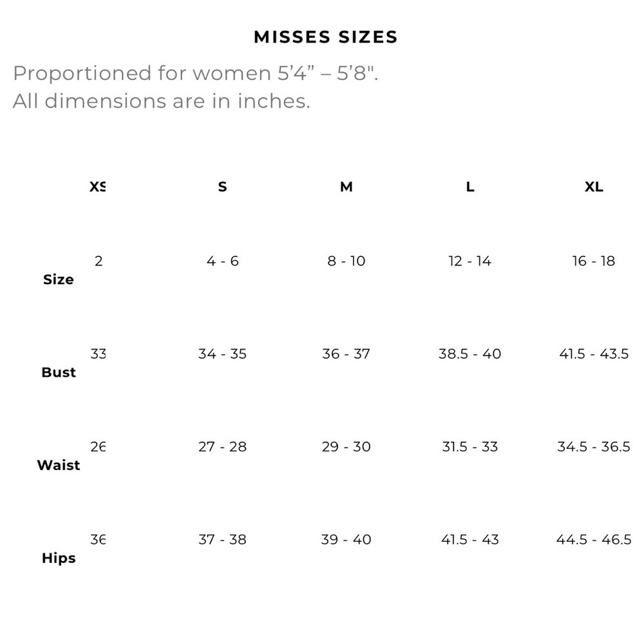Click the Size row label
The width and height of the screenshot is (644, 644).
click(59, 279)
